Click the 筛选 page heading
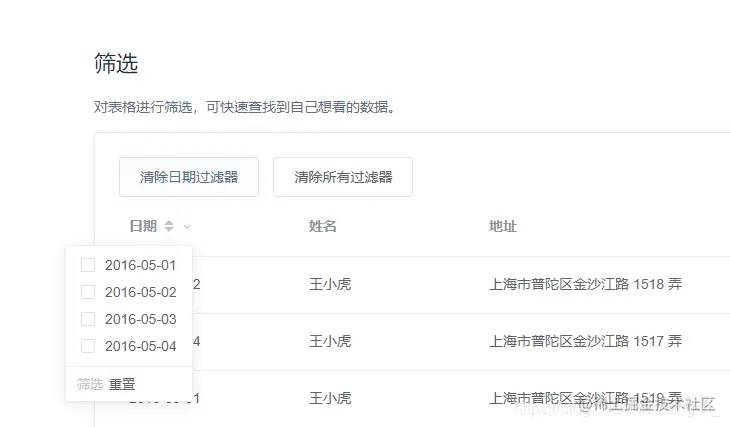This screenshot has height=427, width=730. pyautogui.click(x=116, y=63)
